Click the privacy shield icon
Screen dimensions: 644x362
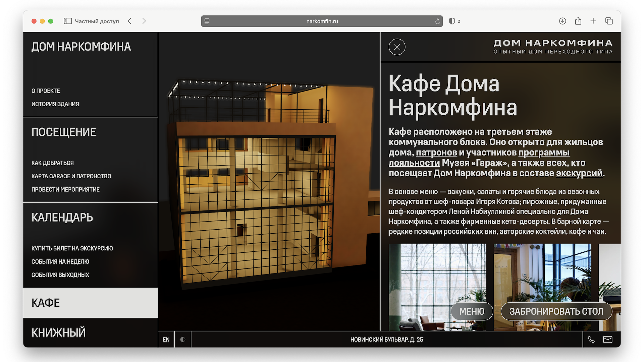click(x=452, y=21)
